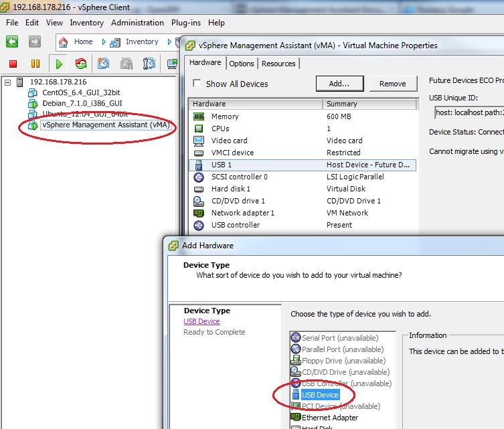Click the Reset virtual machine icon
Viewport: 504px width, 429px height.
[x=81, y=64]
